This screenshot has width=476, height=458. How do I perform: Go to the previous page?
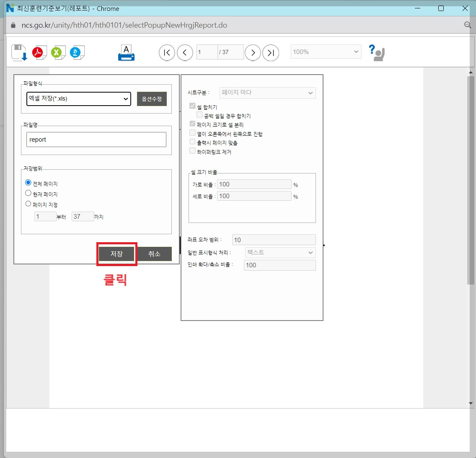click(x=185, y=53)
